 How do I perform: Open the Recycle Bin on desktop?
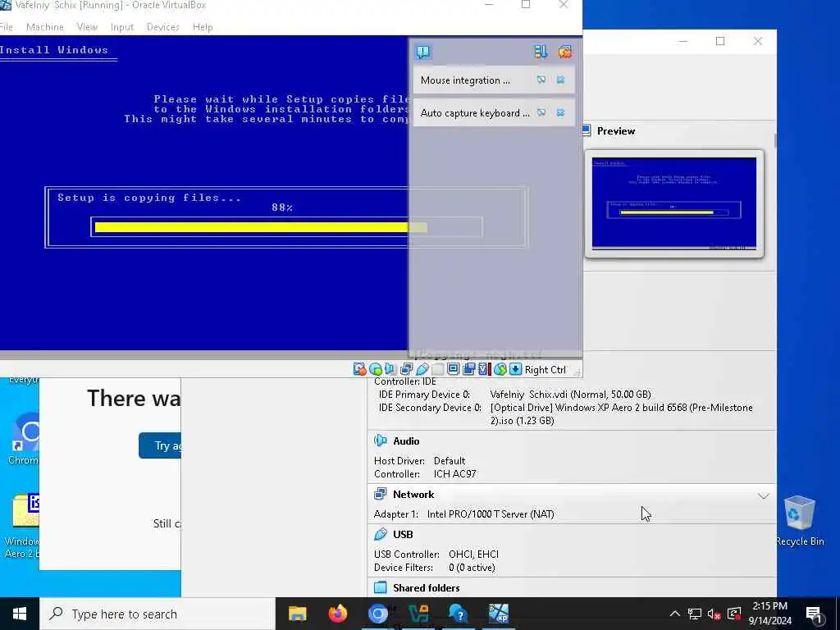[x=800, y=521]
